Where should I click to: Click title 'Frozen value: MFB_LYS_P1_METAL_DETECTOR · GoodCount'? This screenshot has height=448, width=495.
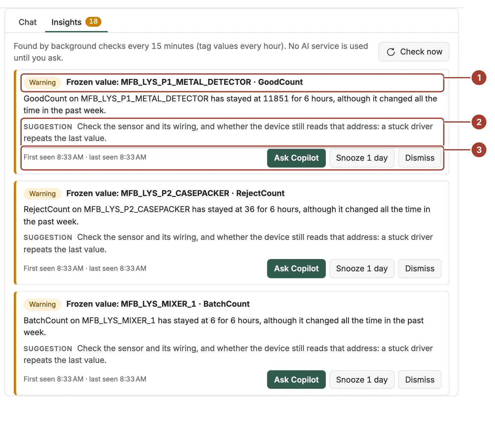[x=184, y=82]
